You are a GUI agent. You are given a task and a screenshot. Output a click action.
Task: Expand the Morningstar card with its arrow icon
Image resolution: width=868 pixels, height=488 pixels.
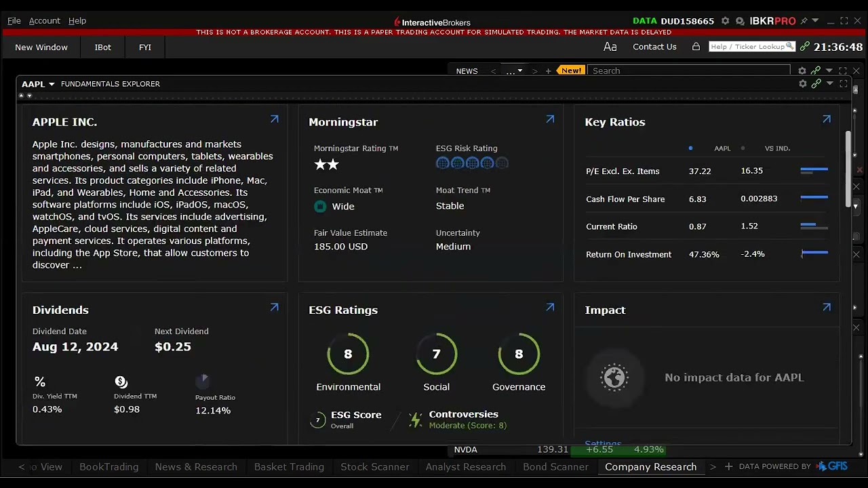tap(550, 119)
